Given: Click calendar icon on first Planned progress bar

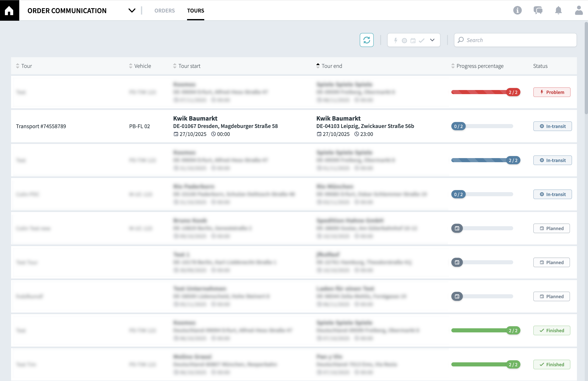Looking at the screenshot, I should pos(457,228).
